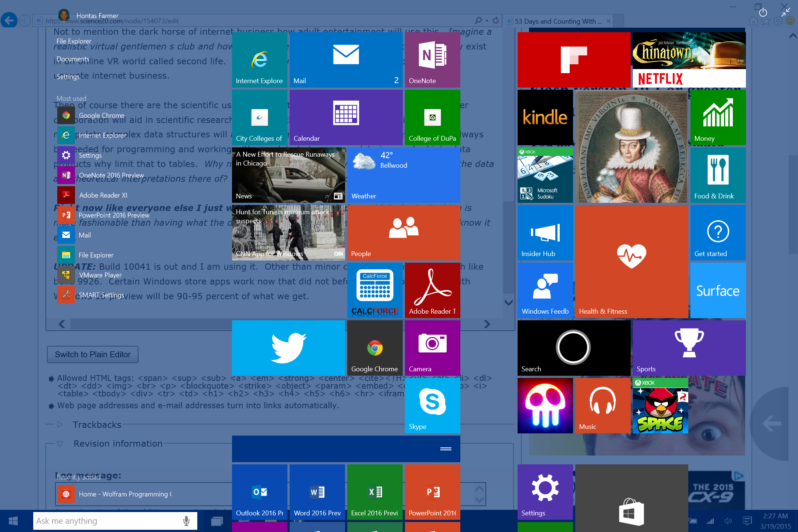Open the Twitter tile
The height and width of the screenshot is (532, 798).
[288, 348]
